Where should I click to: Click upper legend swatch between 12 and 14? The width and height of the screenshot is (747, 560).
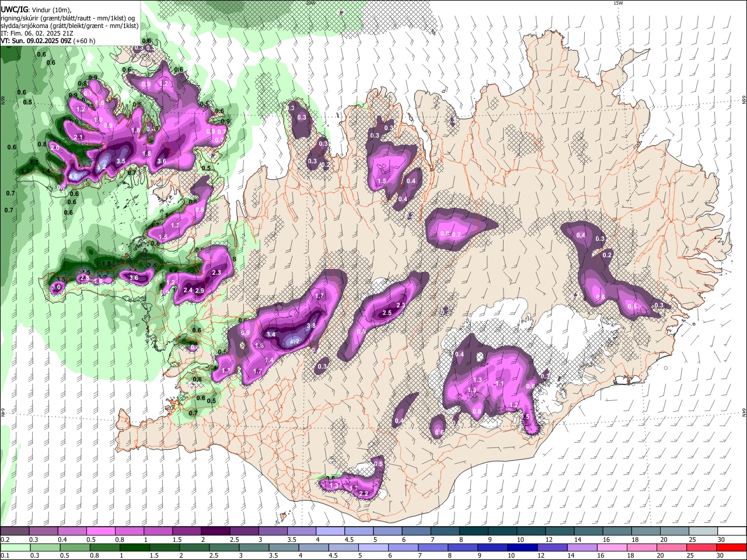point(559,531)
